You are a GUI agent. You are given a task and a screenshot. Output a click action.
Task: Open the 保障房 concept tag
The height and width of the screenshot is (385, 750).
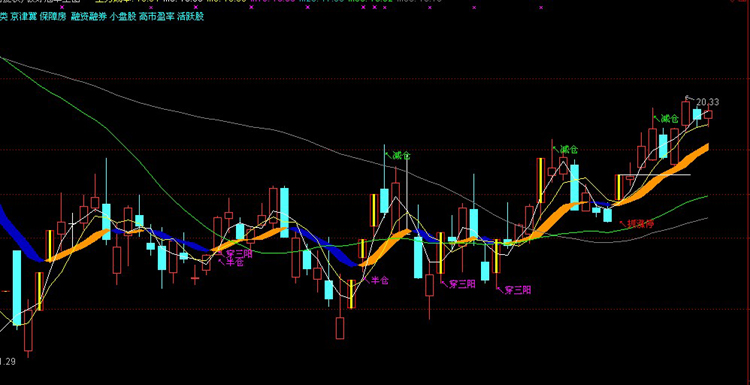click(x=53, y=17)
